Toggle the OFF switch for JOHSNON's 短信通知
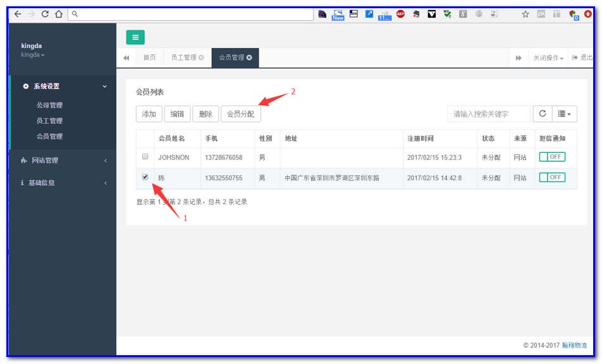602x364 pixels. pos(554,157)
